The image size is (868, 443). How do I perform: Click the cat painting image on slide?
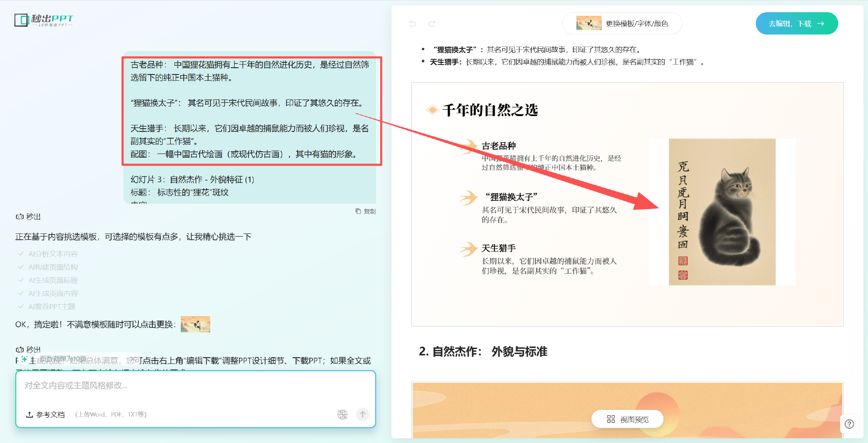click(x=722, y=212)
